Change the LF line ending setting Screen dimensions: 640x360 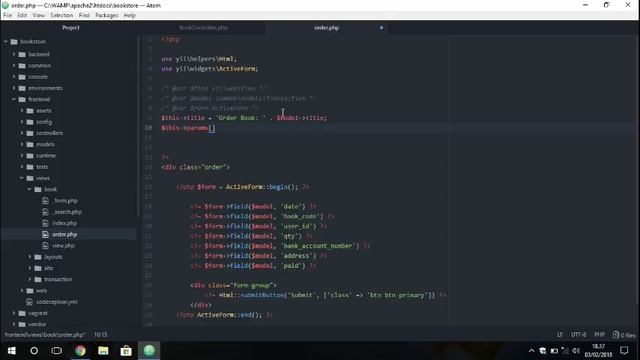coord(560,335)
